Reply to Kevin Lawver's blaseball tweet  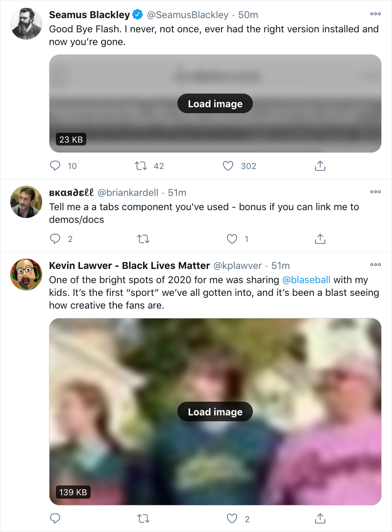55,518
